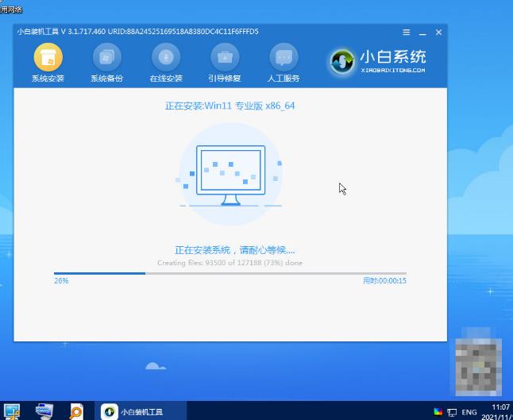Click the 小白系统 brand logo

(378, 61)
